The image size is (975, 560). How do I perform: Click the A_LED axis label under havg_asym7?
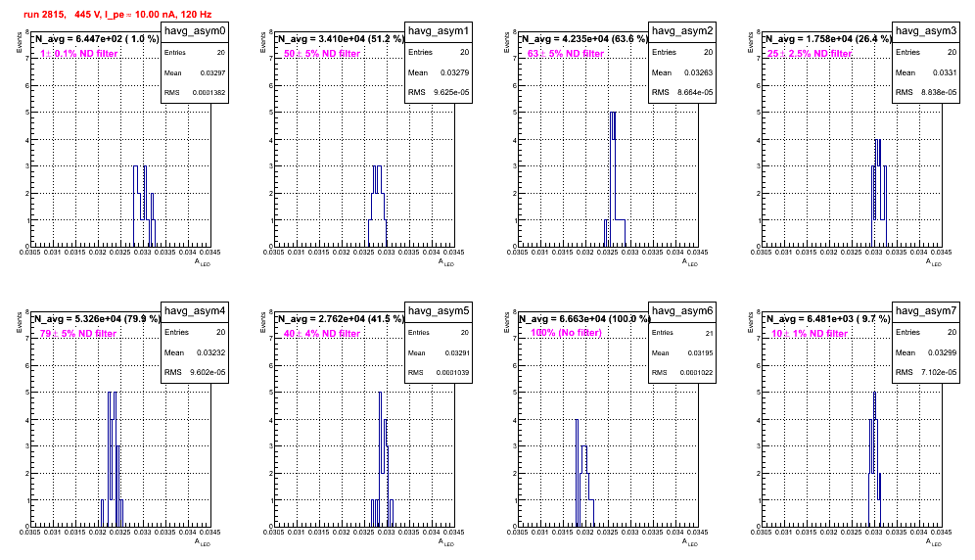[x=934, y=542]
